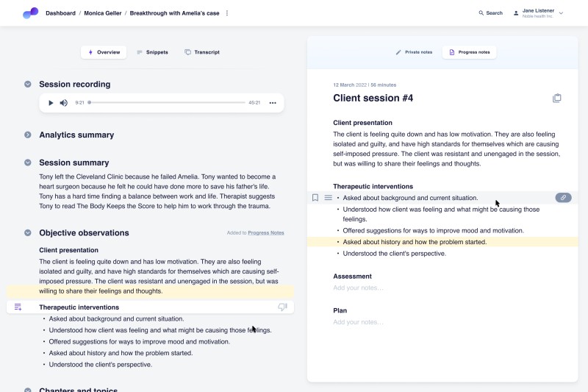Viewport: 588px width, 392px height.
Task: Click the Client presentation heading in progress notes
Action: pos(362,123)
